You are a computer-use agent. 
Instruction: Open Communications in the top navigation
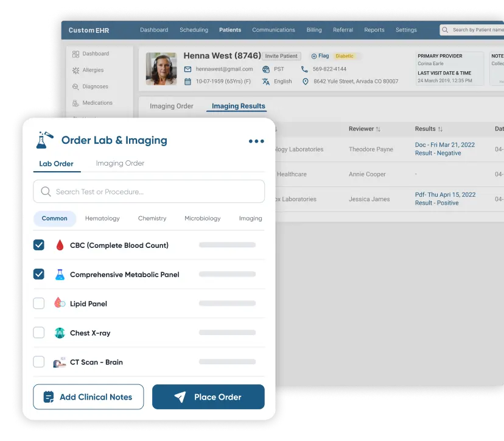273,30
